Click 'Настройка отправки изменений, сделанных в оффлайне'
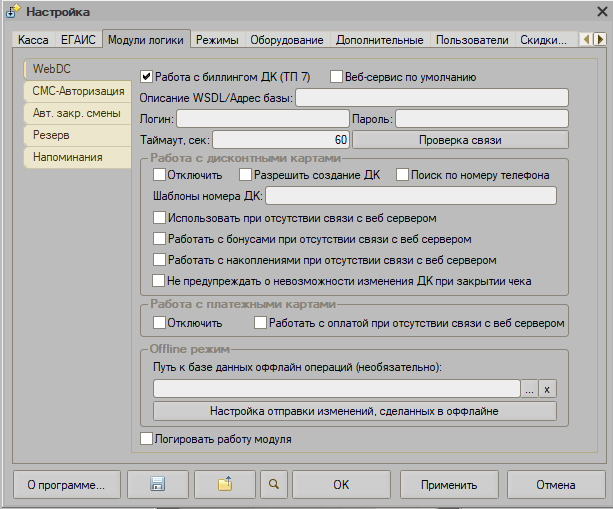Viewport: 613px width, 509px height. tap(354, 411)
